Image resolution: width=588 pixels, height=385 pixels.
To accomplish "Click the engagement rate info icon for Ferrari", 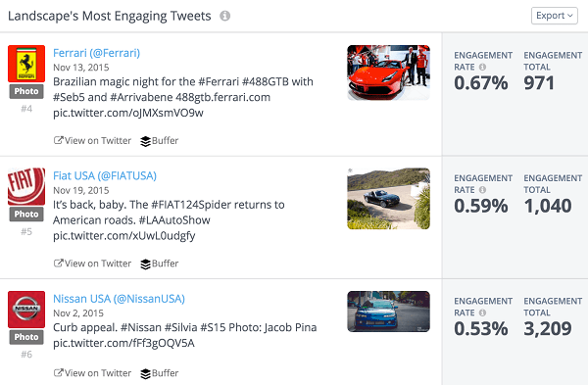I will [482, 67].
